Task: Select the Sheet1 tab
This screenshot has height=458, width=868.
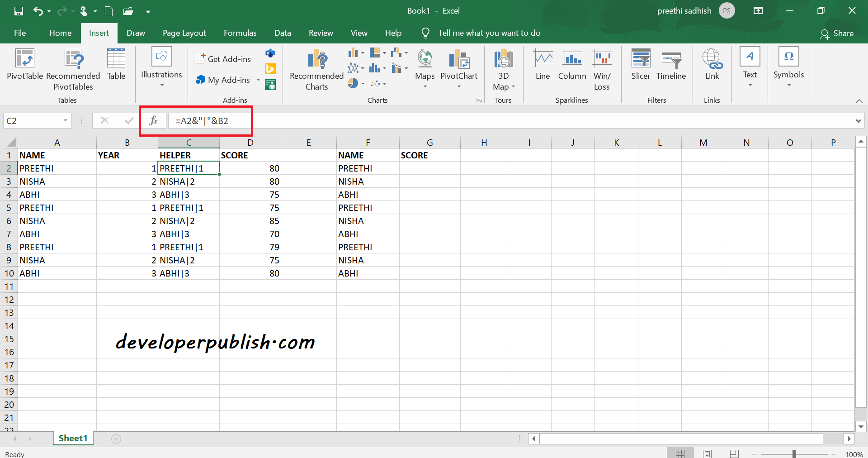Action: tap(73, 438)
